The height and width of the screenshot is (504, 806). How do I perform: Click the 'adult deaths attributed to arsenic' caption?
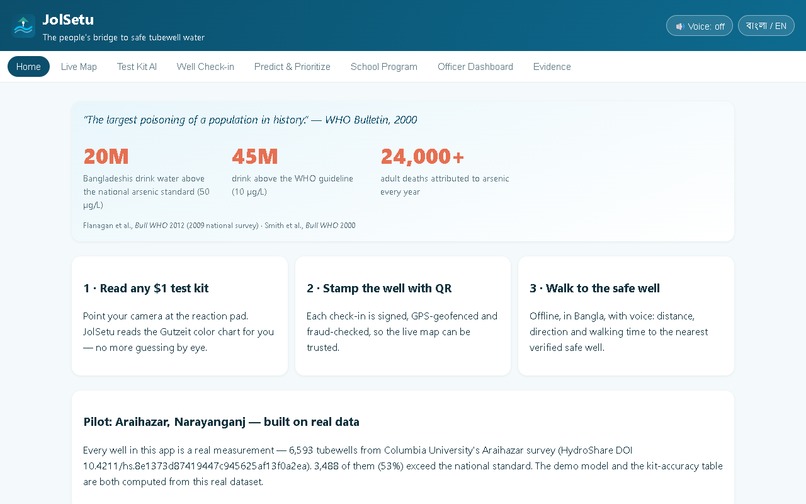click(445, 185)
